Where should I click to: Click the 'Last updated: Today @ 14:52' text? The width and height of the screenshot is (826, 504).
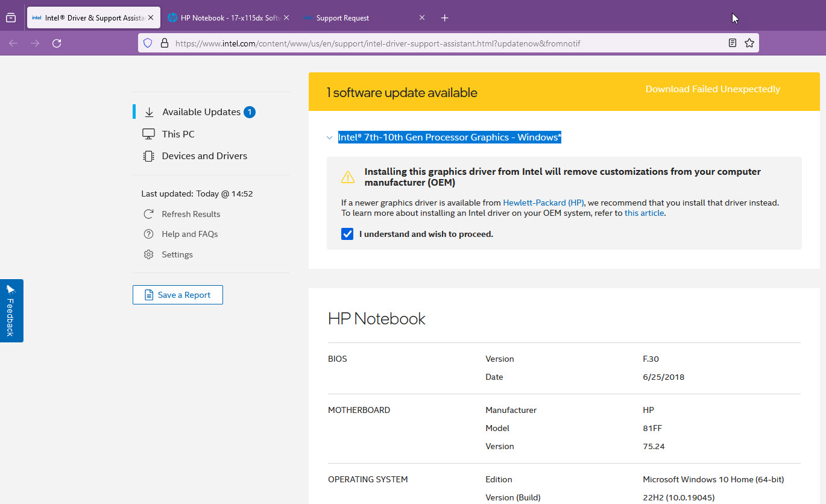pyautogui.click(x=197, y=194)
